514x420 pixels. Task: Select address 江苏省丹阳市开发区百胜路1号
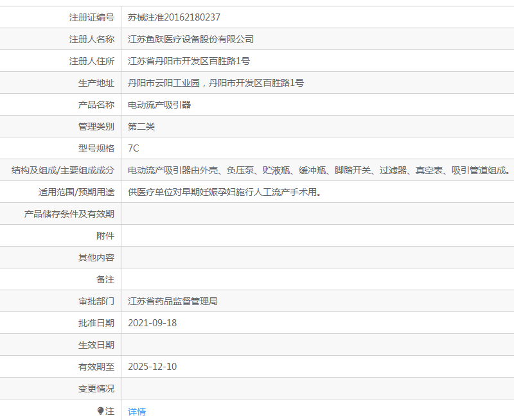pos(189,61)
